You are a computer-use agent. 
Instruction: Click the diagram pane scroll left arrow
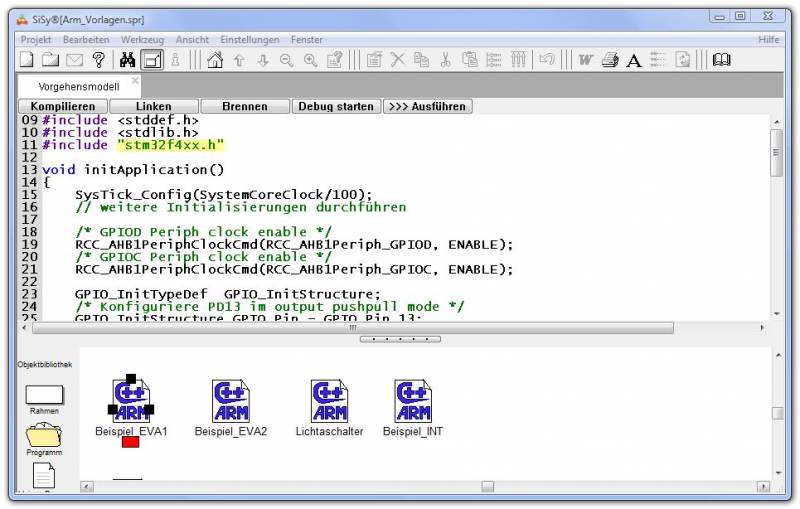tap(87, 486)
